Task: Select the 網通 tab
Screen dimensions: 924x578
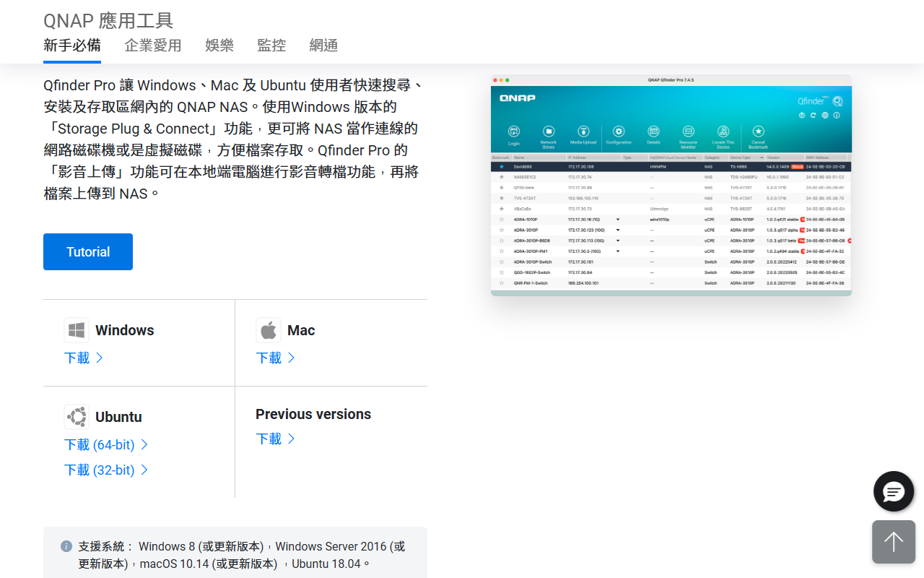Action: click(x=323, y=46)
